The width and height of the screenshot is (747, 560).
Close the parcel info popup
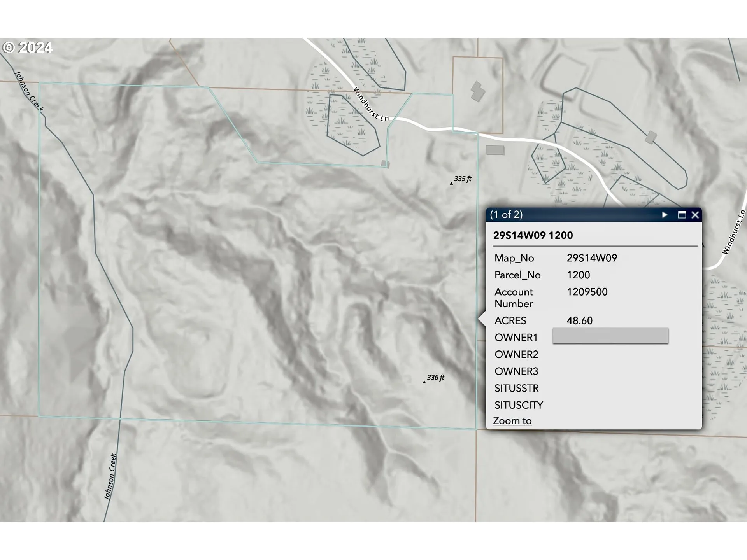click(x=695, y=215)
